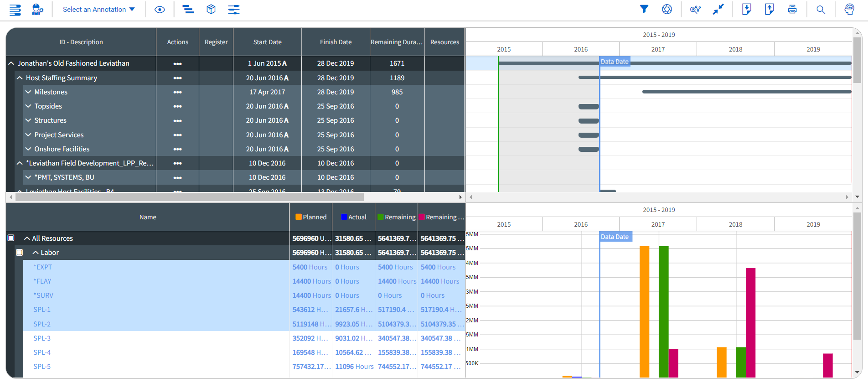Select the SPL-3 resource link
Image resolution: width=868 pixels, height=383 pixels.
[x=42, y=338]
